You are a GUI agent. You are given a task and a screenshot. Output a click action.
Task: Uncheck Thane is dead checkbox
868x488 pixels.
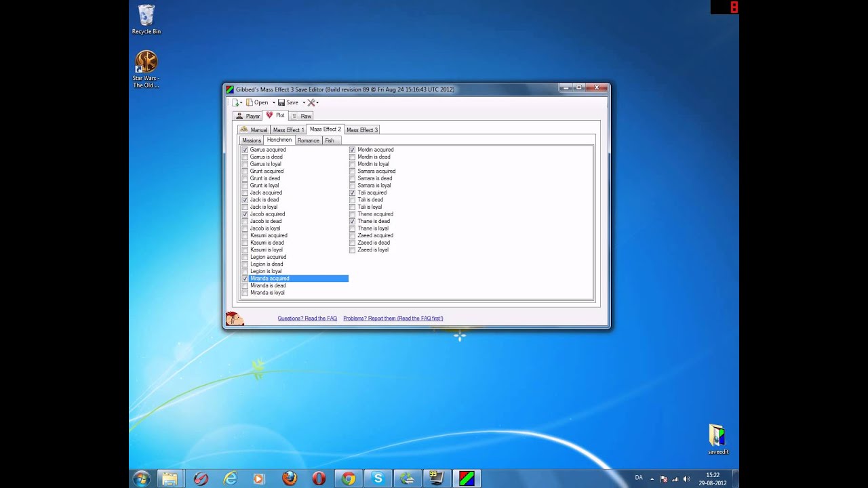353,221
